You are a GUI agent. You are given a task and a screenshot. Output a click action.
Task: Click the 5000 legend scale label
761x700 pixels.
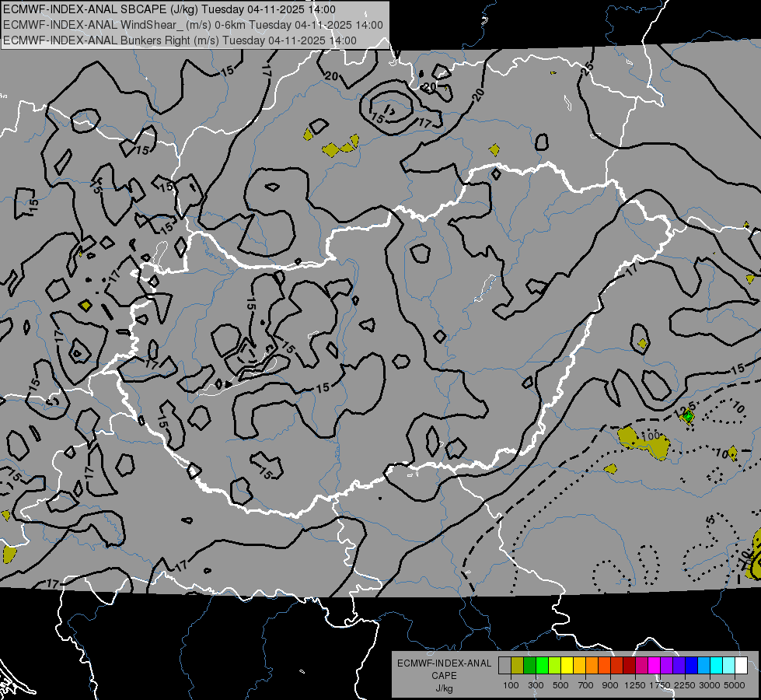[735, 685]
